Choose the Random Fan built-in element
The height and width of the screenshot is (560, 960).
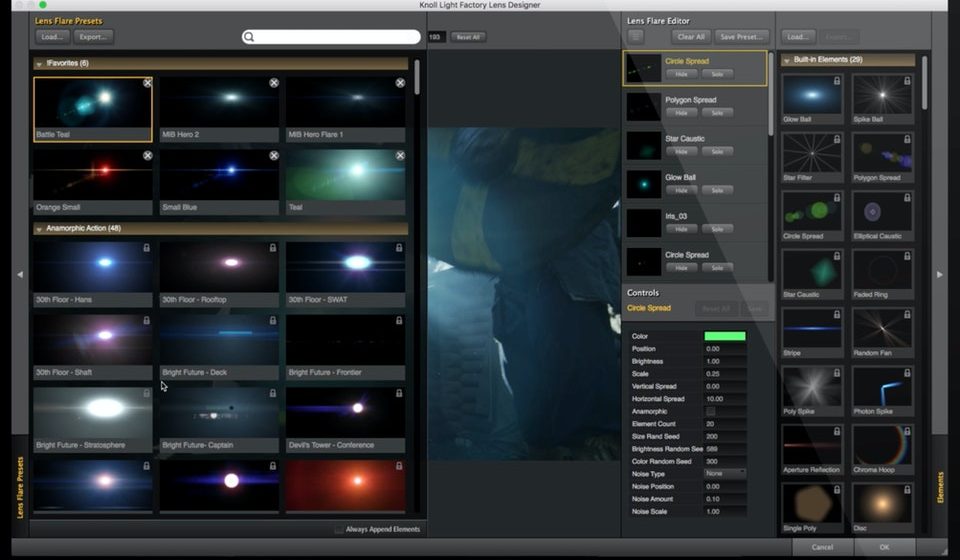tap(882, 333)
